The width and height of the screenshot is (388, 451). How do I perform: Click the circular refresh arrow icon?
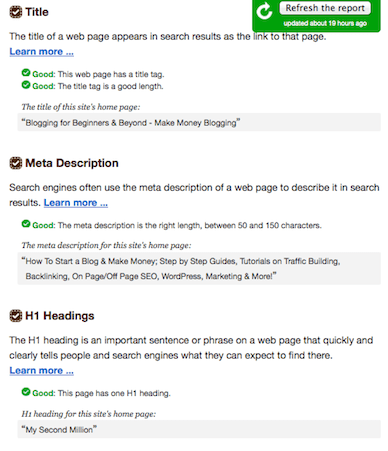coord(264,11)
